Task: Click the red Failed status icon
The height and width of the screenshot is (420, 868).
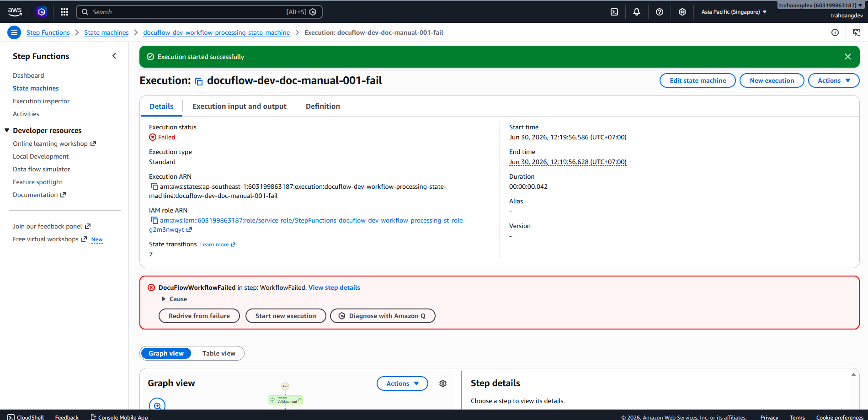Action: point(153,137)
